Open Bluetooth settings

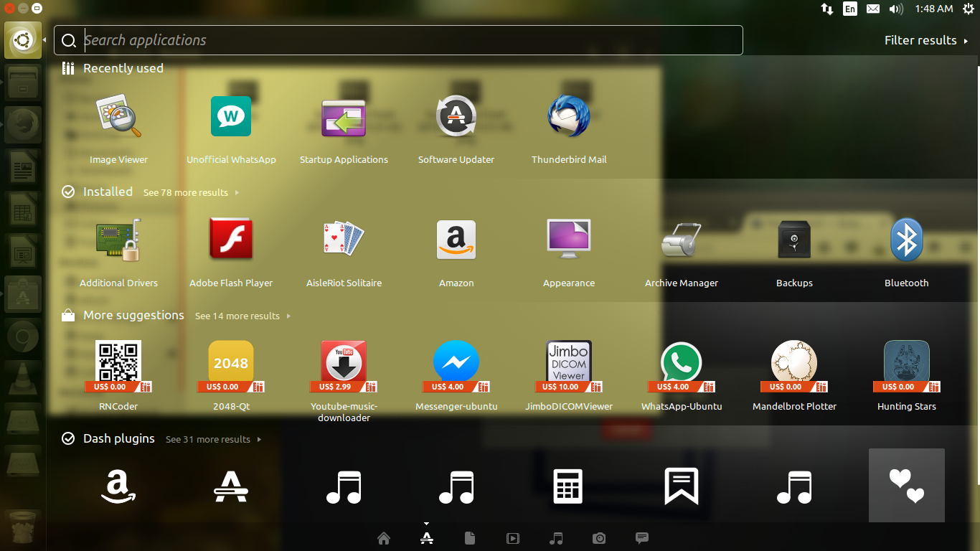pyautogui.click(x=907, y=253)
